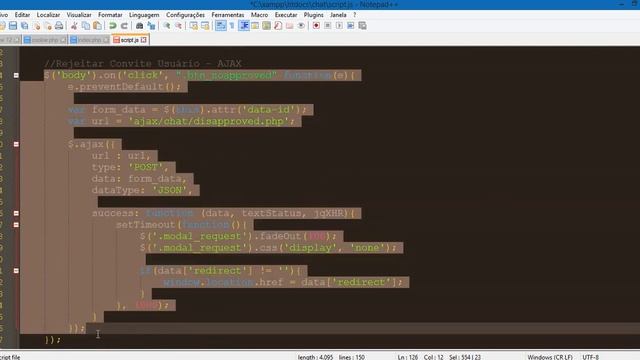Click the e.preventDefault(); code line
Image resolution: width=640 pixels, height=360 pixels.
click(124, 87)
